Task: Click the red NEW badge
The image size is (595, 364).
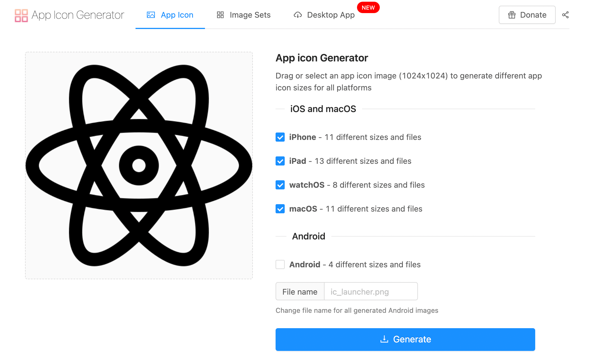Action: click(x=368, y=8)
